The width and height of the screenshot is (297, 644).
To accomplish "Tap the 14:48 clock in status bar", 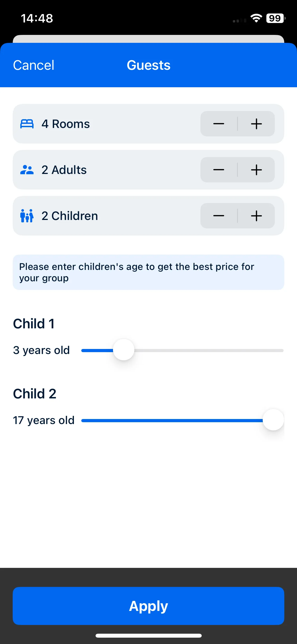I will [x=37, y=19].
